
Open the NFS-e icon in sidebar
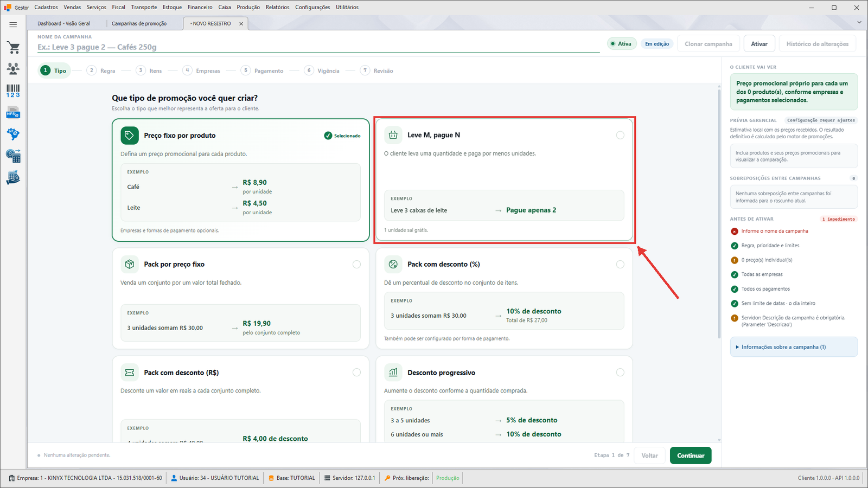coord(13,113)
